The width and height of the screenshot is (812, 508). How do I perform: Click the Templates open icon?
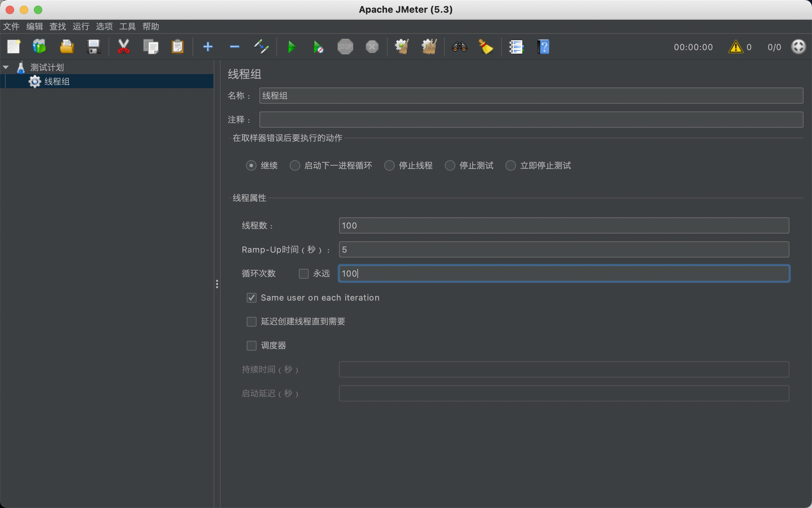click(39, 46)
